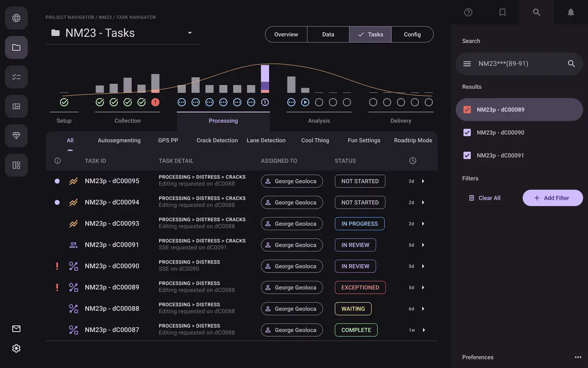The width and height of the screenshot is (588, 368).
Task: Click the diamond icon in the left sidebar
Action: [16, 135]
